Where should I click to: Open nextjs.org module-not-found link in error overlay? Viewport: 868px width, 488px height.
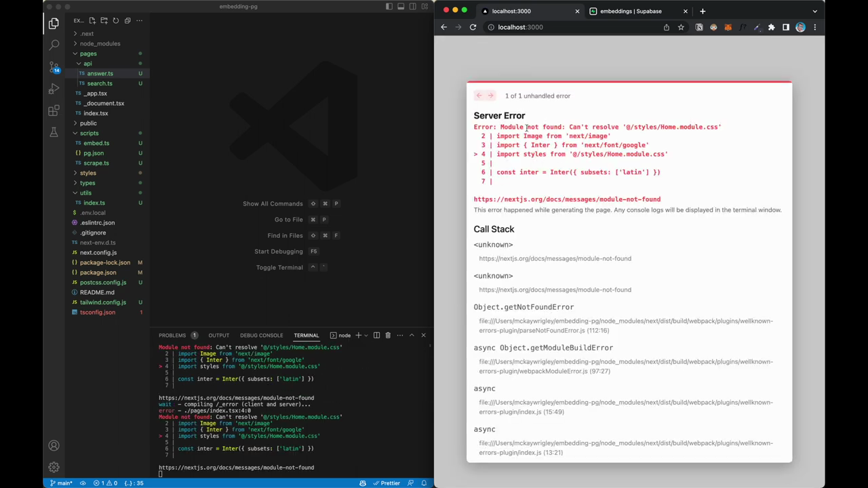(567, 199)
